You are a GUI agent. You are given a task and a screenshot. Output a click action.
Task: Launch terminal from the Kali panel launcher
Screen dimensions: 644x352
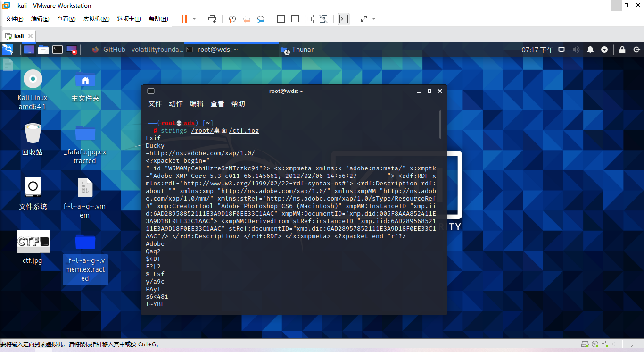[x=58, y=50]
